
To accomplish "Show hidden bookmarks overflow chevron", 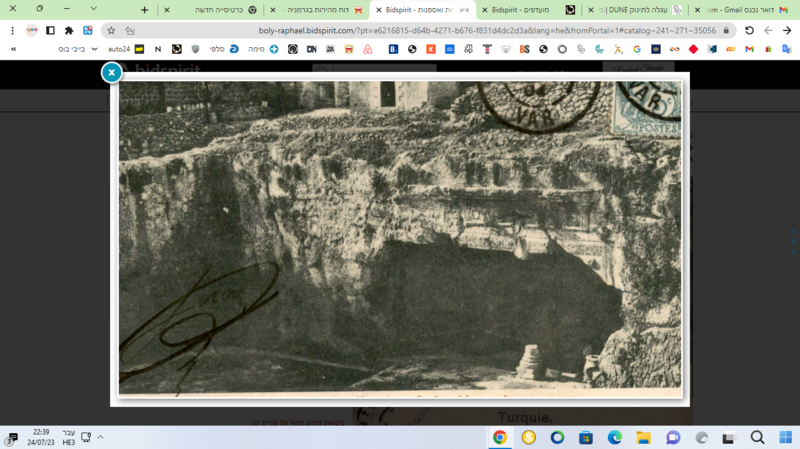I will (13, 49).
